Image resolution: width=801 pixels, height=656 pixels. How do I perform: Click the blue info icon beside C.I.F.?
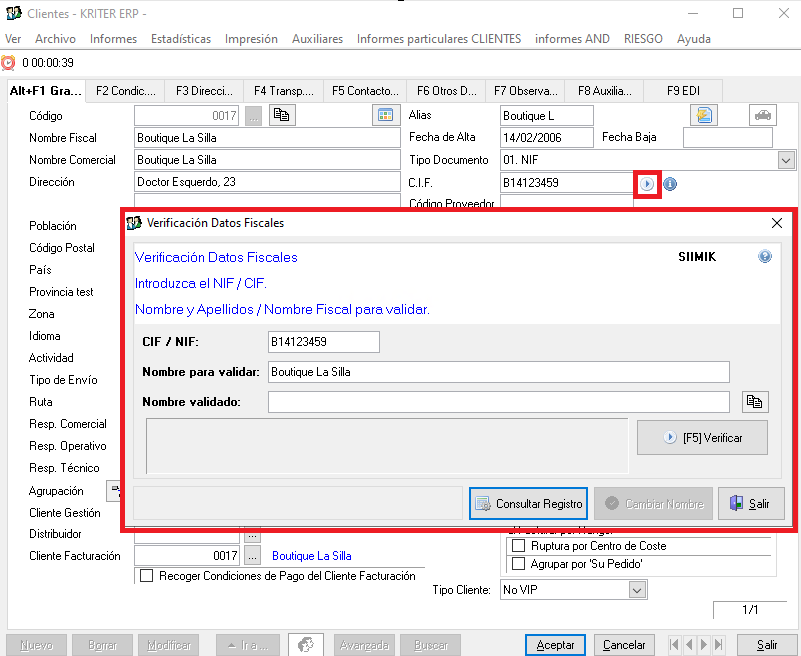tap(670, 184)
